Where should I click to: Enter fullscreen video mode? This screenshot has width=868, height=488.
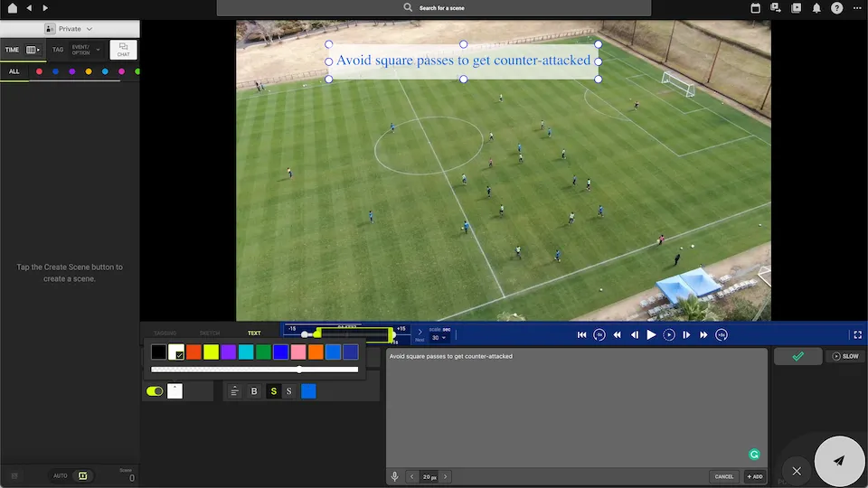click(x=857, y=334)
